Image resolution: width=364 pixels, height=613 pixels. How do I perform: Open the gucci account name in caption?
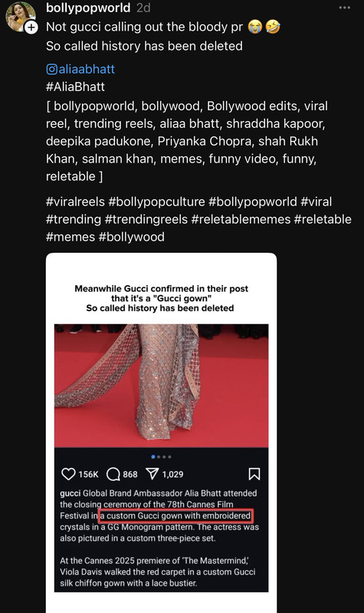(x=71, y=493)
